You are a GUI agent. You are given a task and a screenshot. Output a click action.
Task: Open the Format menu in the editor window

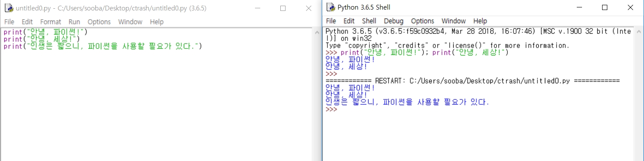click(x=51, y=22)
